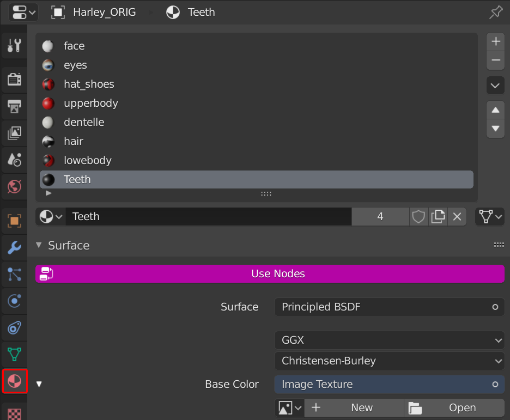Expand the material list filter options
510x420 pixels.
tap(48, 193)
